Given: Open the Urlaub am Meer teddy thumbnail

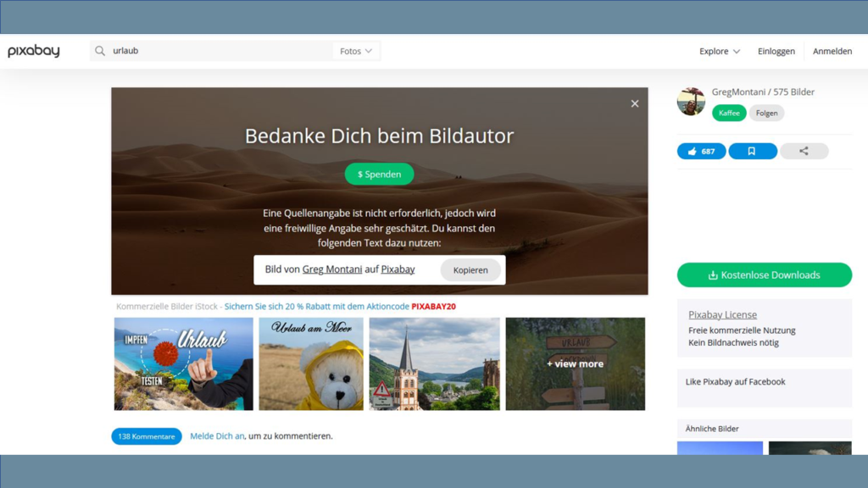Looking at the screenshot, I should 311,364.
